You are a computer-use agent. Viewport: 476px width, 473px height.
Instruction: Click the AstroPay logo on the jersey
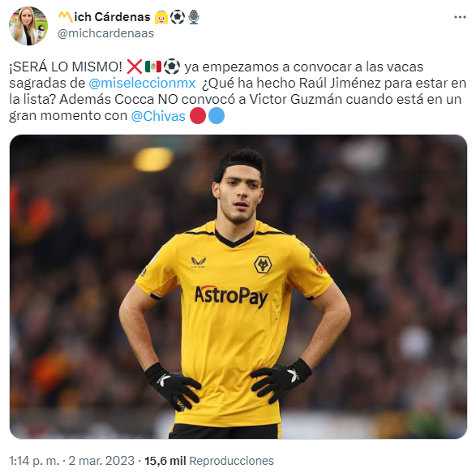coord(231,295)
